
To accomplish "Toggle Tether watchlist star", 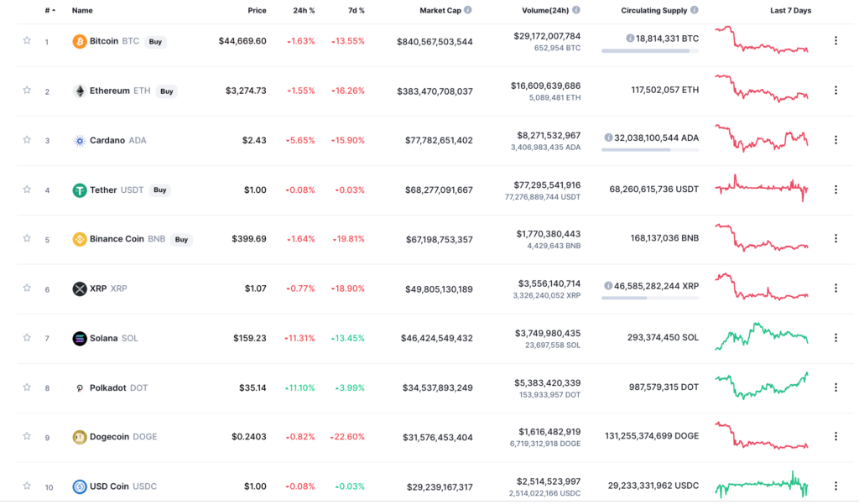I will point(26,190).
